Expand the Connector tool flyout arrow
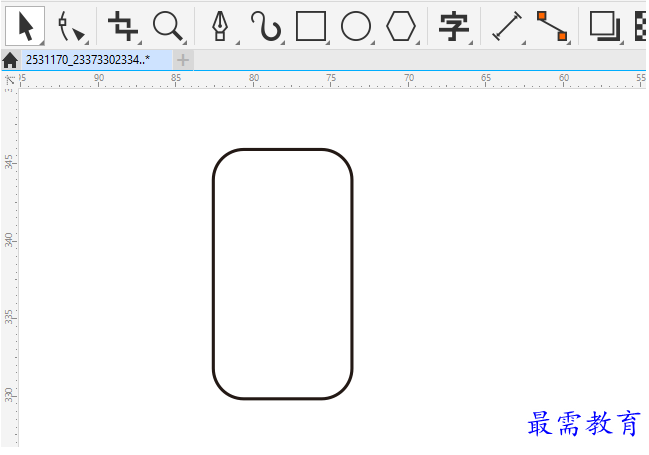 [569, 43]
